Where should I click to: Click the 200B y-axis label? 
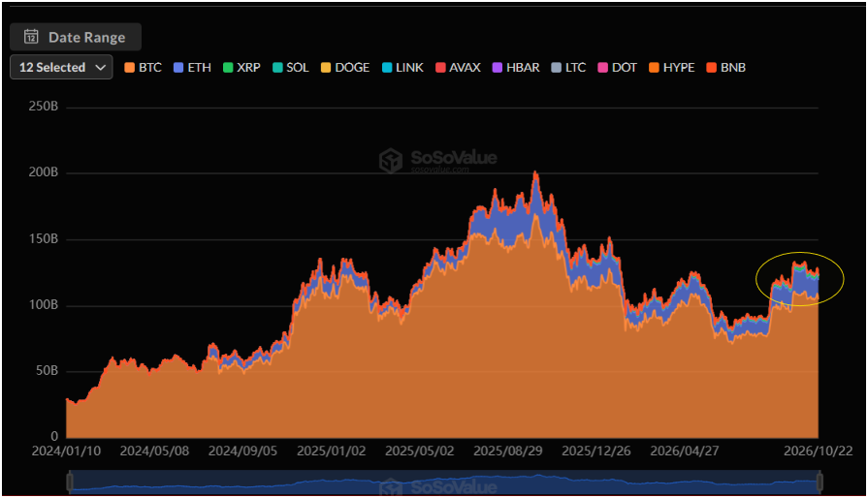(44, 172)
